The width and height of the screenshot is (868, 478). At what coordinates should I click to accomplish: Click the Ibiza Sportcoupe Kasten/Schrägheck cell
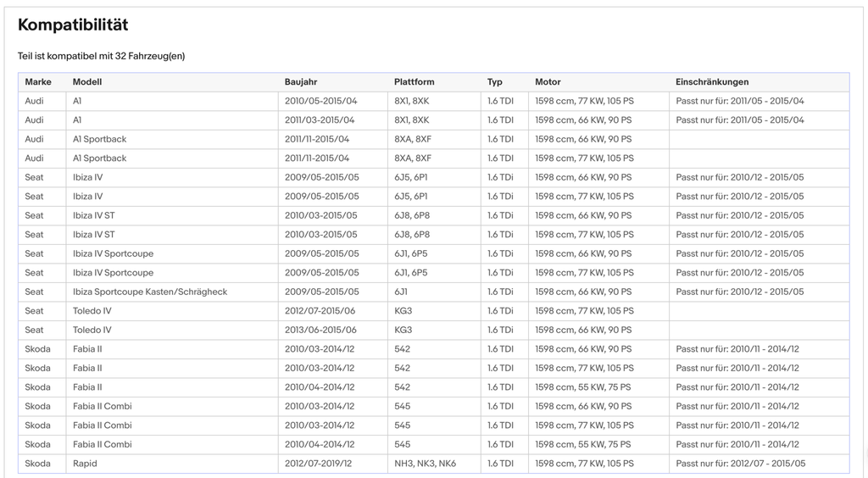pos(172,292)
